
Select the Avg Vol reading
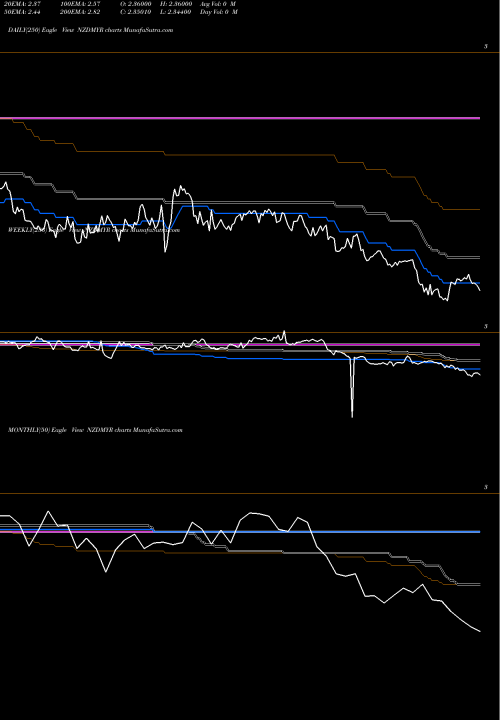tap(218, 4)
